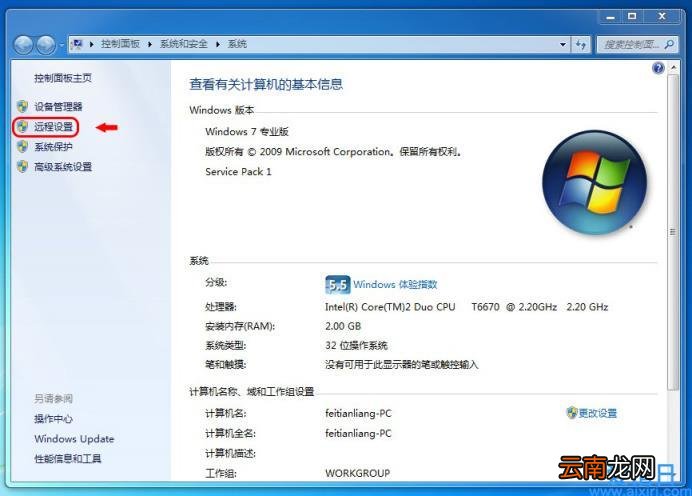This screenshot has width=692, height=496.
Task: Click the search magnifier icon
Action: pyautogui.click(x=669, y=44)
